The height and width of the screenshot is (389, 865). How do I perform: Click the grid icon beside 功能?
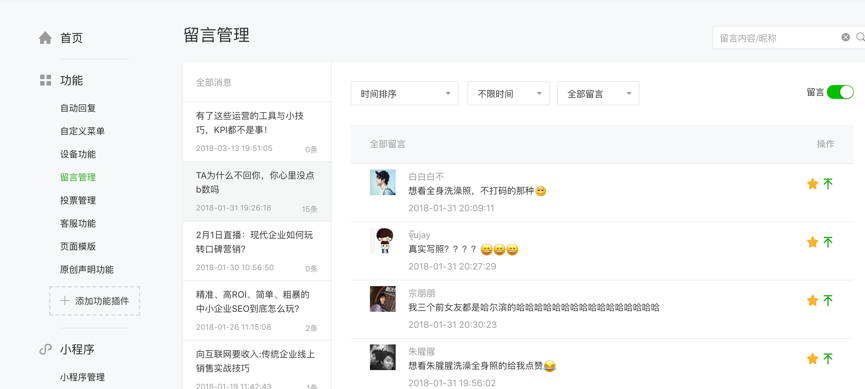[x=45, y=80]
